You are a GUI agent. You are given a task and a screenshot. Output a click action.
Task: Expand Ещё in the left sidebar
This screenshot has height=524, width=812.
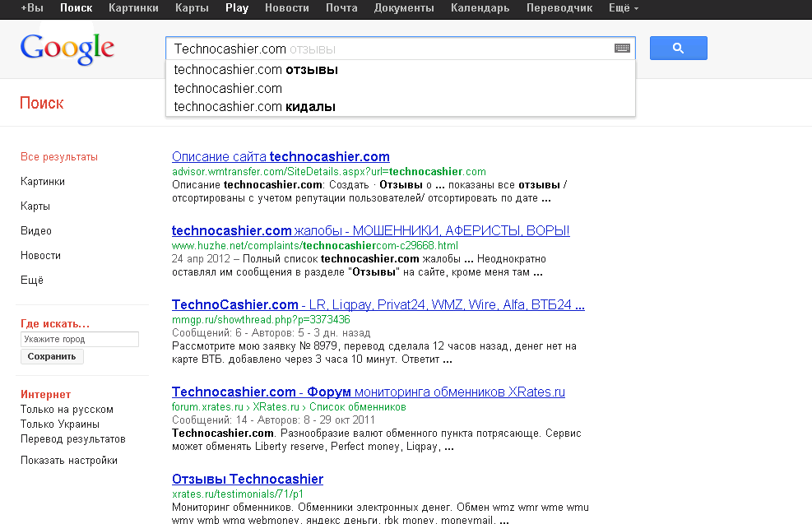click(x=32, y=281)
